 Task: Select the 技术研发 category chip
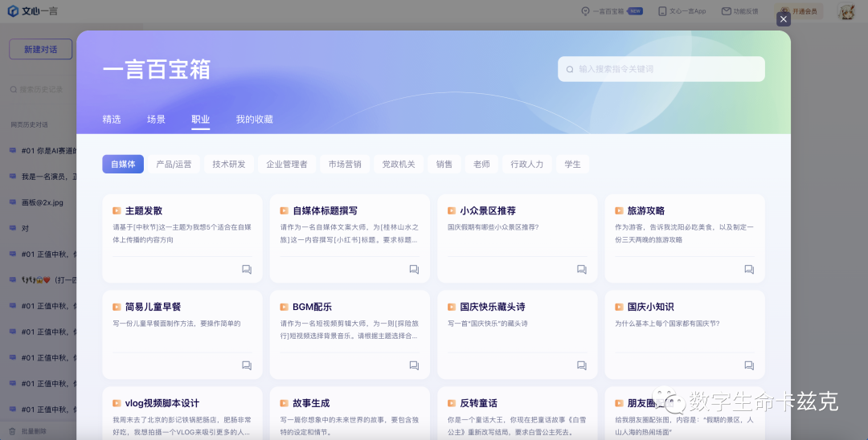(228, 164)
